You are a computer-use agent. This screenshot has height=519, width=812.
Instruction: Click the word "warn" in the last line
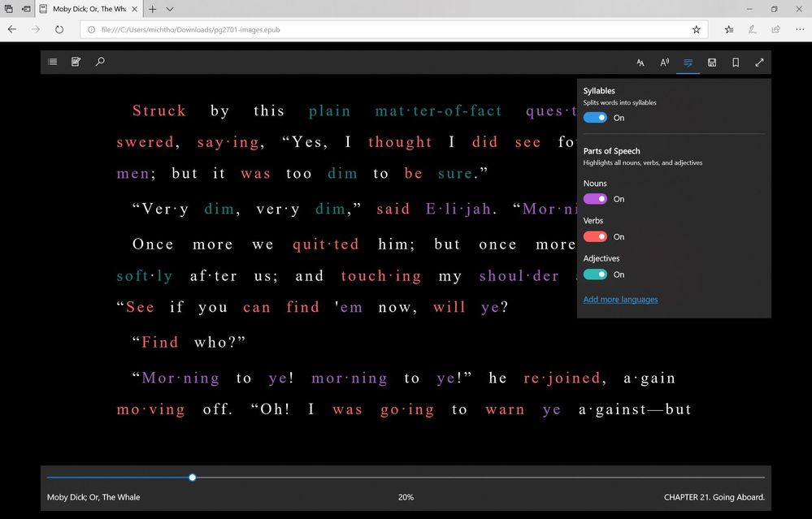click(505, 409)
